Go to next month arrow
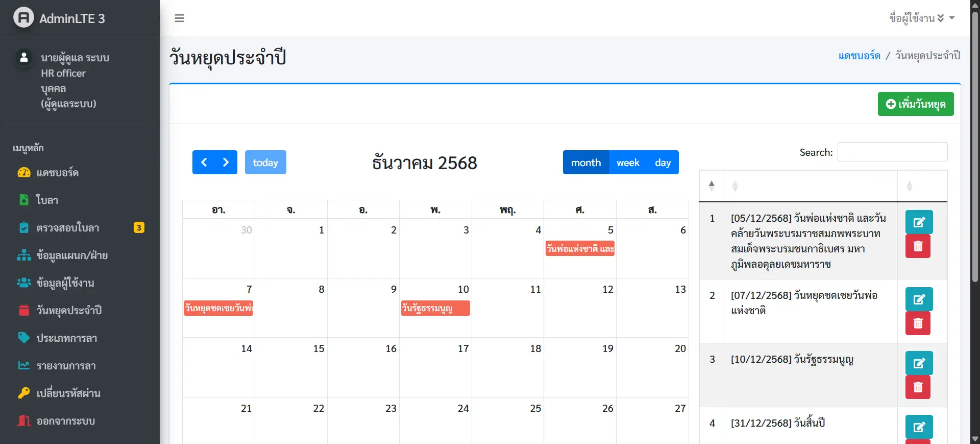 226,162
